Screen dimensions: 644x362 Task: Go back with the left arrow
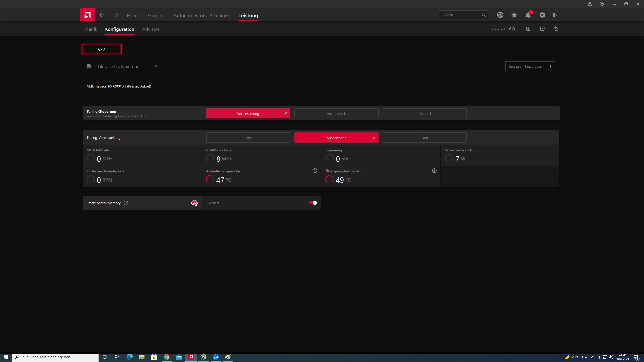pos(101,15)
